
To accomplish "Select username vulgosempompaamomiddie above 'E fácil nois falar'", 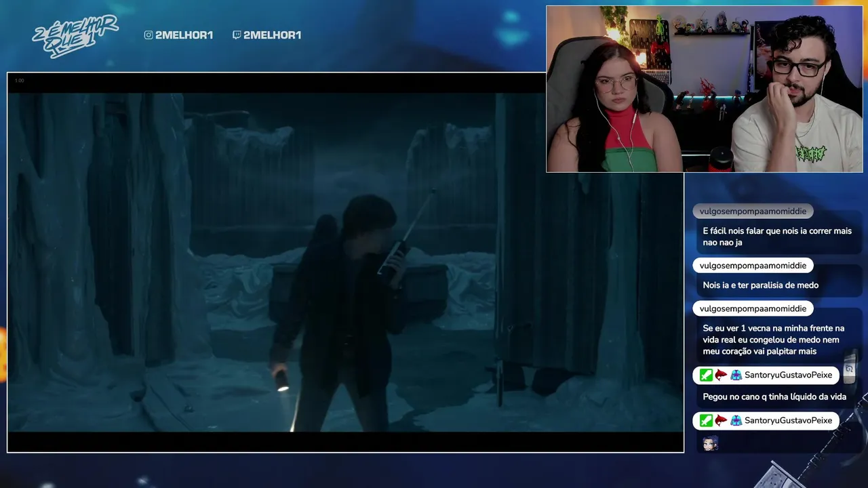I will tap(753, 211).
